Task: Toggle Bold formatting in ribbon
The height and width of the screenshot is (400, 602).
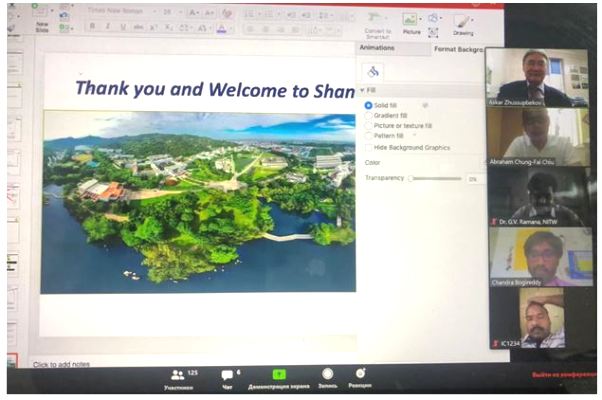Action: 92,26
